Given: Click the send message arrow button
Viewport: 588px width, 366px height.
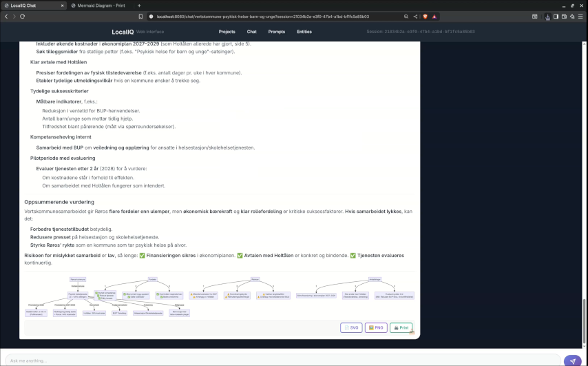Looking at the screenshot, I should click(x=572, y=360).
